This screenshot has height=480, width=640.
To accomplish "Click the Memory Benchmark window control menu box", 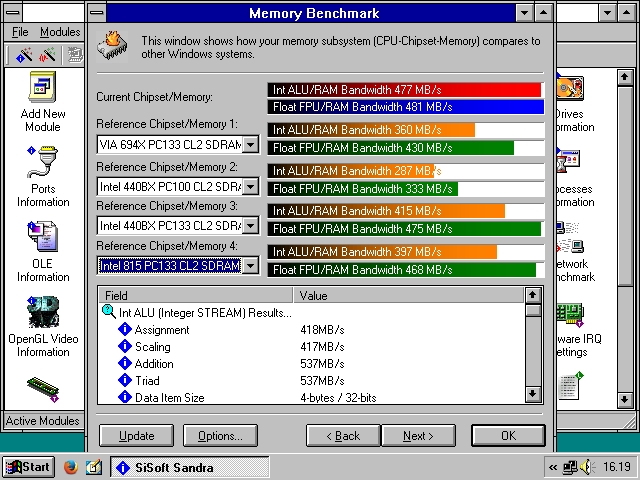I will point(97,12).
